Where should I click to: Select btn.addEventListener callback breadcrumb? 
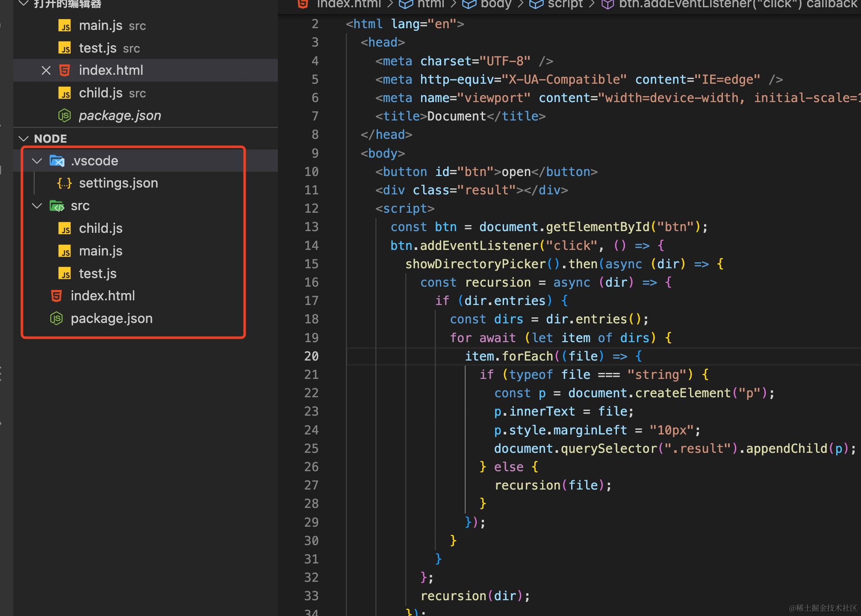click(x=739, y=4)
